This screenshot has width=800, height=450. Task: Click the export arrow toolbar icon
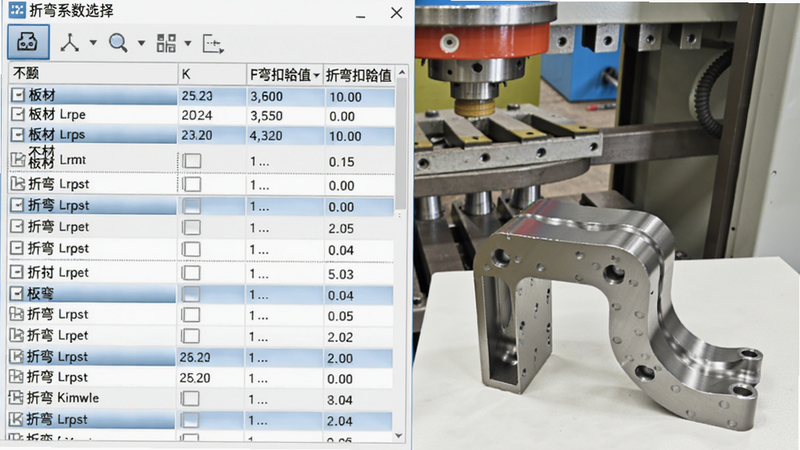coord(213,44)
